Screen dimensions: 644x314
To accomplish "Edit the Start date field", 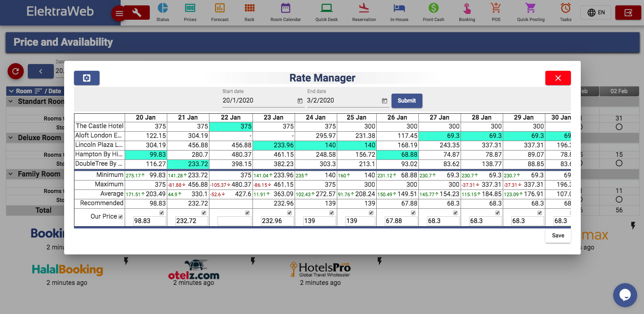I will (x=258, y=101).
